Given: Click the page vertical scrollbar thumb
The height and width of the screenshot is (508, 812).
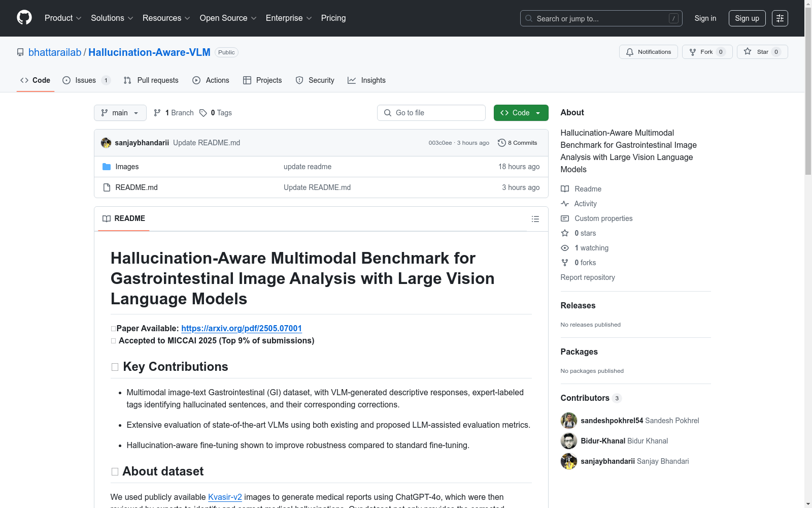Looking at the screenshot, I should 808,91.
